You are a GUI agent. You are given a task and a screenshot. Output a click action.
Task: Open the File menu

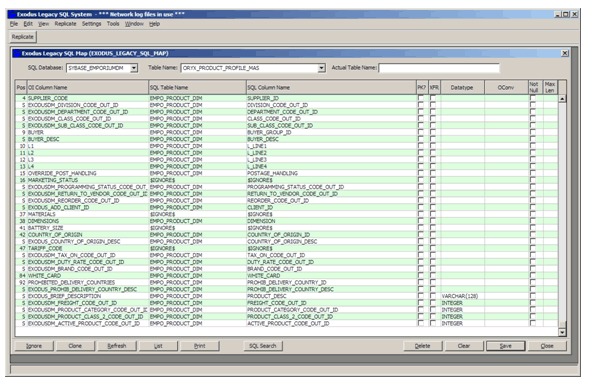point(14,24)
